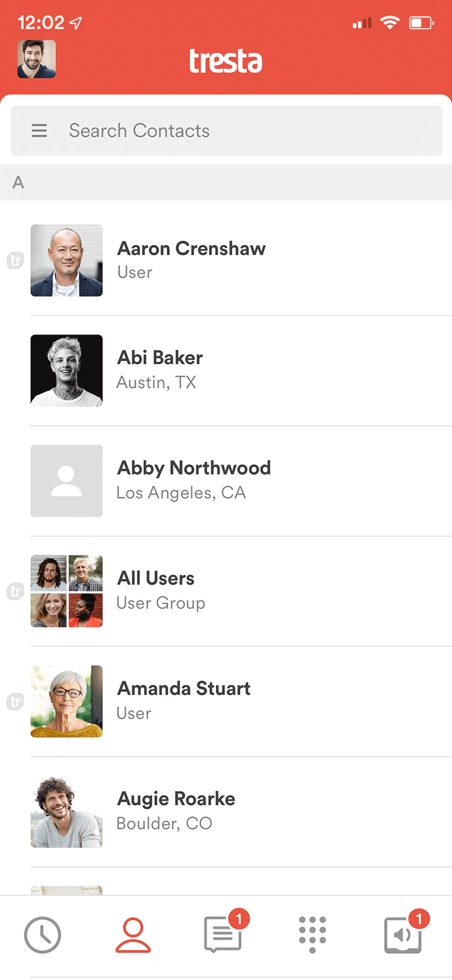Viewport: 452px width, 980px height.
Task: Click the Search Contacts field
Action: click(x=249, y=131)
